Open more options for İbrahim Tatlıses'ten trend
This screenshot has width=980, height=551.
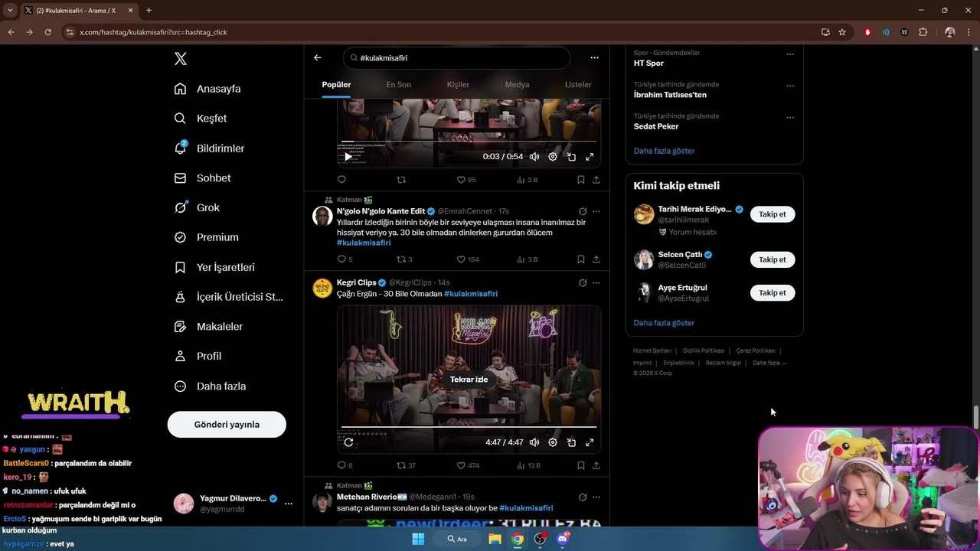(x=790, y=86)
